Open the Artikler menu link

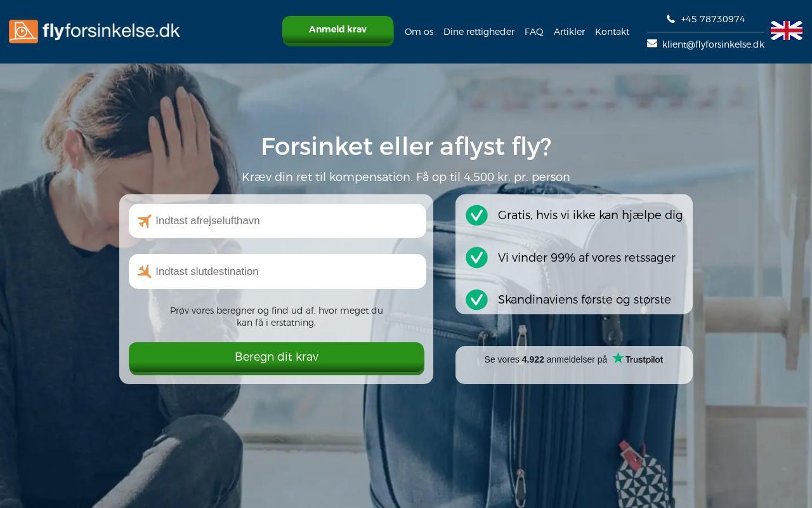point(569,32)
